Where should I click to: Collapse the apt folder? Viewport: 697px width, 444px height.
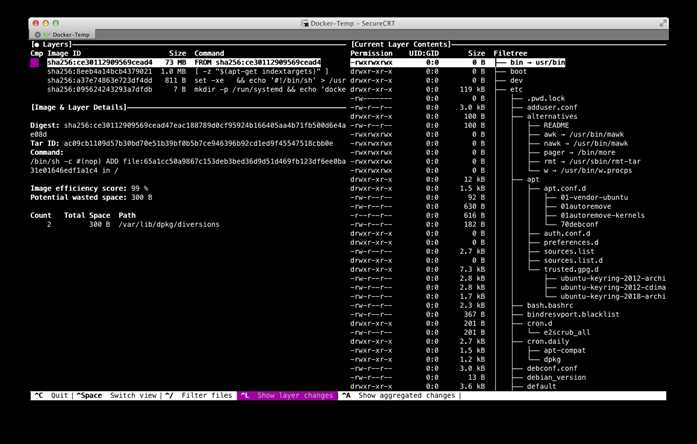[x=533, y=179]
